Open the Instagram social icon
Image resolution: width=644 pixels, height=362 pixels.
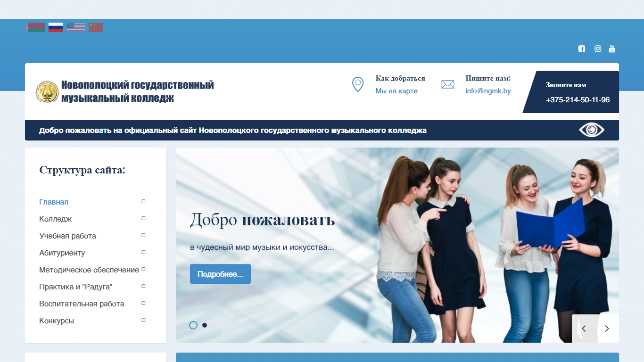(598, 49)
